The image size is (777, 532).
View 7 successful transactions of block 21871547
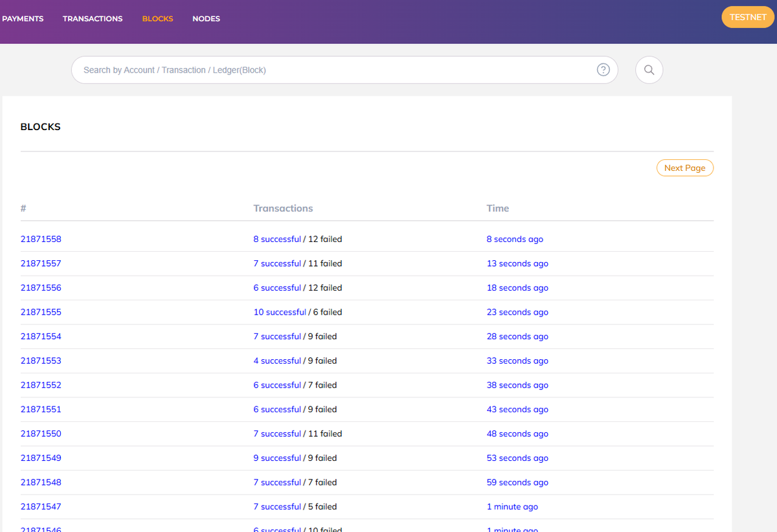pos(277,507)
